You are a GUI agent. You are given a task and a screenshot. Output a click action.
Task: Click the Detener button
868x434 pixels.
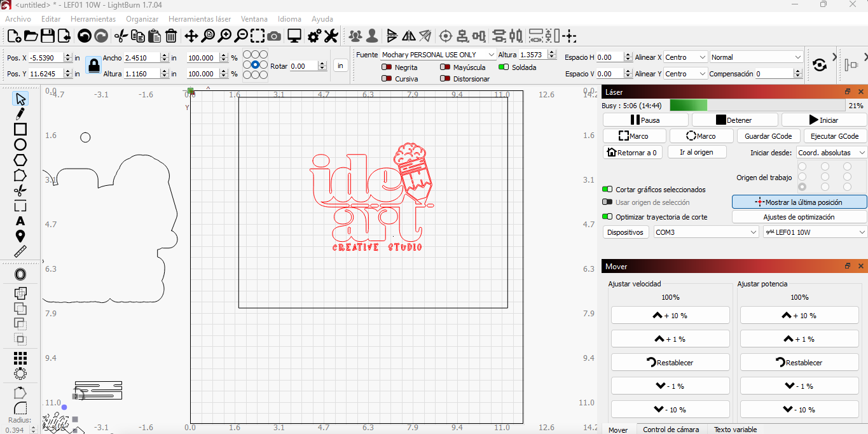[x=734, y=120]
